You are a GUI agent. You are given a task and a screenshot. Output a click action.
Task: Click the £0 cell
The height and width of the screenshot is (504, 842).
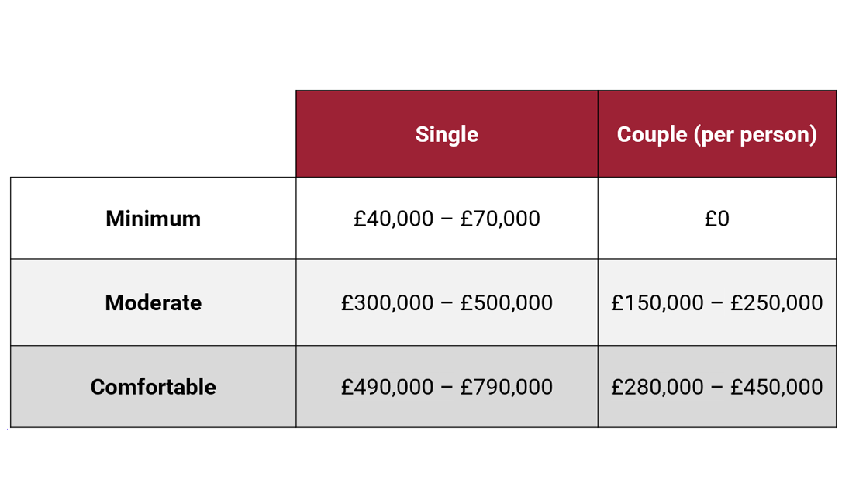point(717,218)
